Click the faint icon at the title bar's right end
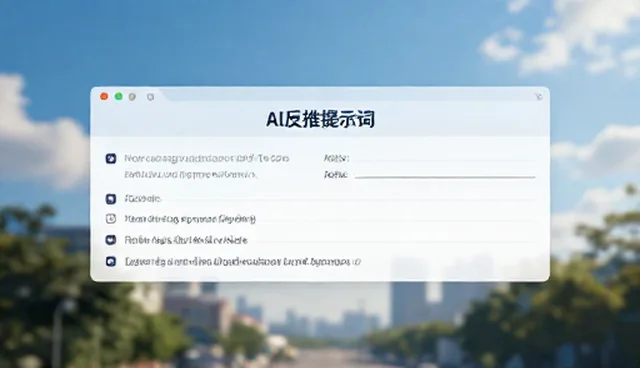 538,97
